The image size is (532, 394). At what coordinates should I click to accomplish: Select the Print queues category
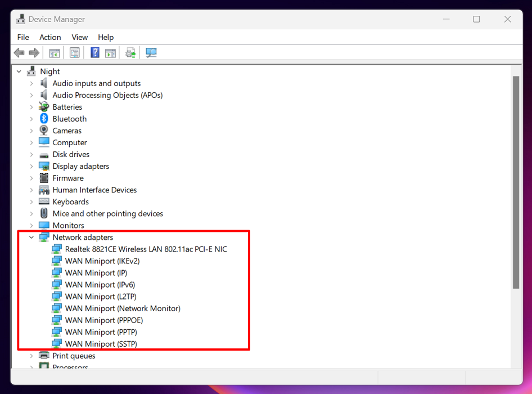(x=74, y=356)
